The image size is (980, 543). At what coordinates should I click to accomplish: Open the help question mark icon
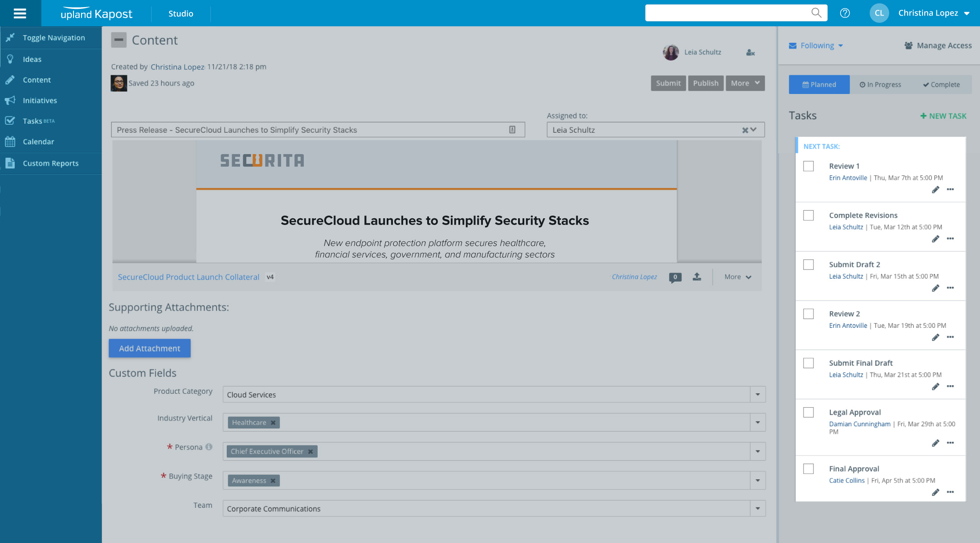coord(845,13)
